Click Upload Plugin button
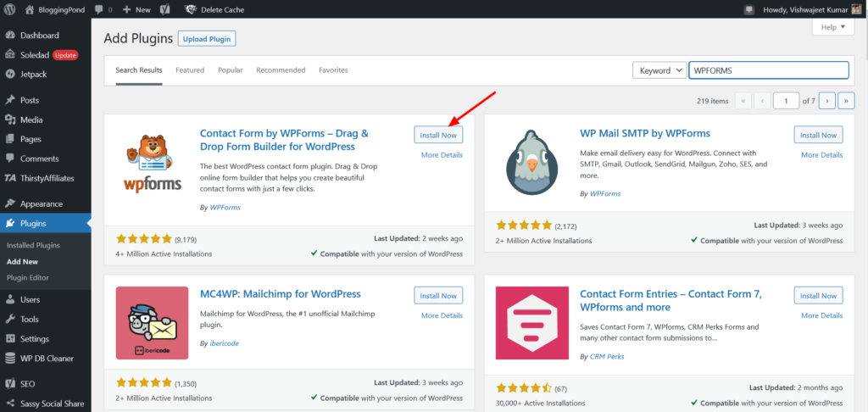Screen dimensions: 868x412 [207, 39]
